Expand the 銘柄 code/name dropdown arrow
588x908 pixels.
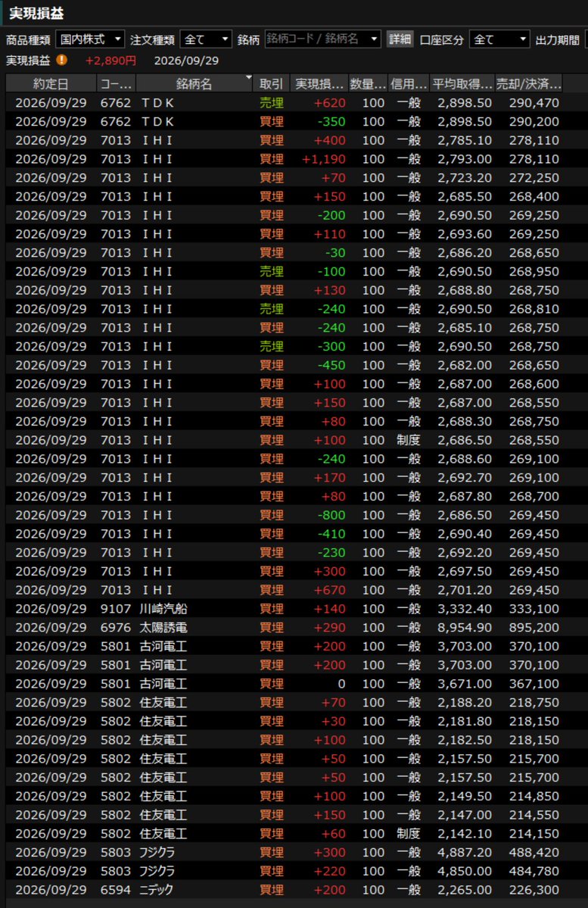pyautogui.click(x=374, y=39)
